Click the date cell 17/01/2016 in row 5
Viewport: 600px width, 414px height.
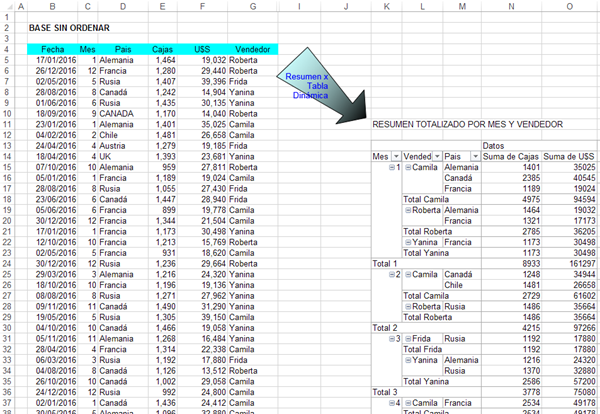click(52, 60)
